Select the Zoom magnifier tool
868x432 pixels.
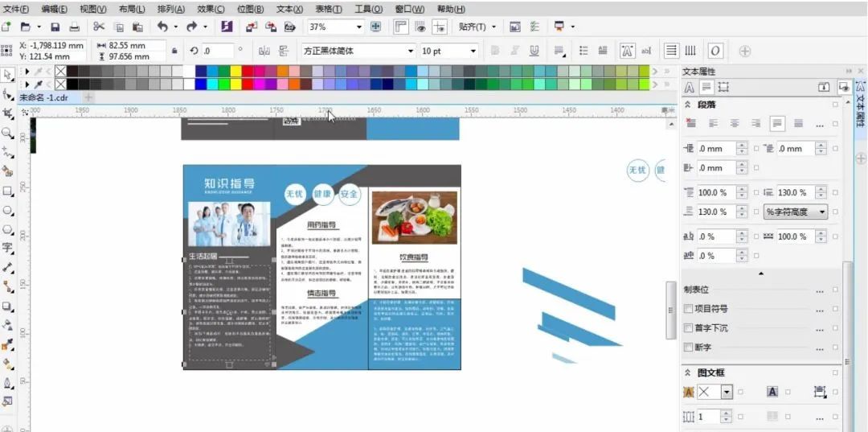coord(8,133)
